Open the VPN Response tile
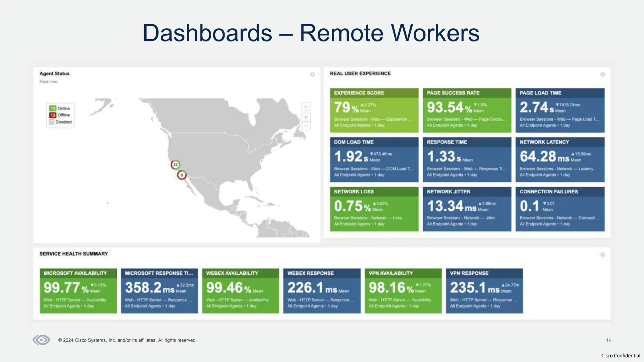This screenshot has width=644, height=362. coord(484,291)
